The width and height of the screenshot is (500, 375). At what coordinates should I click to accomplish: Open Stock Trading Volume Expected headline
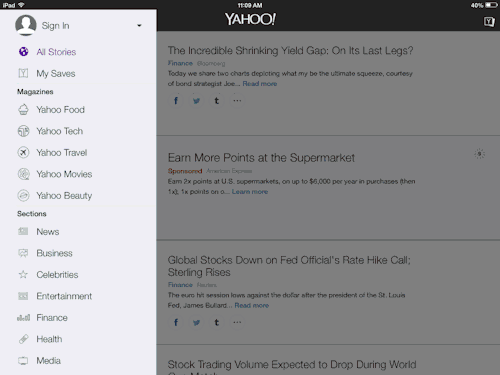pos(292,367)
